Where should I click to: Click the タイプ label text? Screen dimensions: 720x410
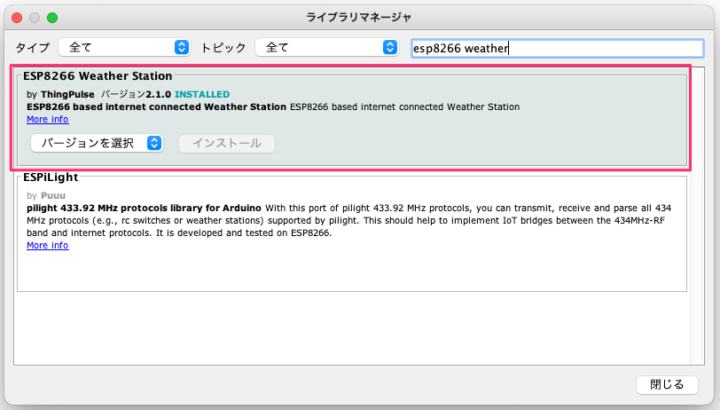click(32, 47)
